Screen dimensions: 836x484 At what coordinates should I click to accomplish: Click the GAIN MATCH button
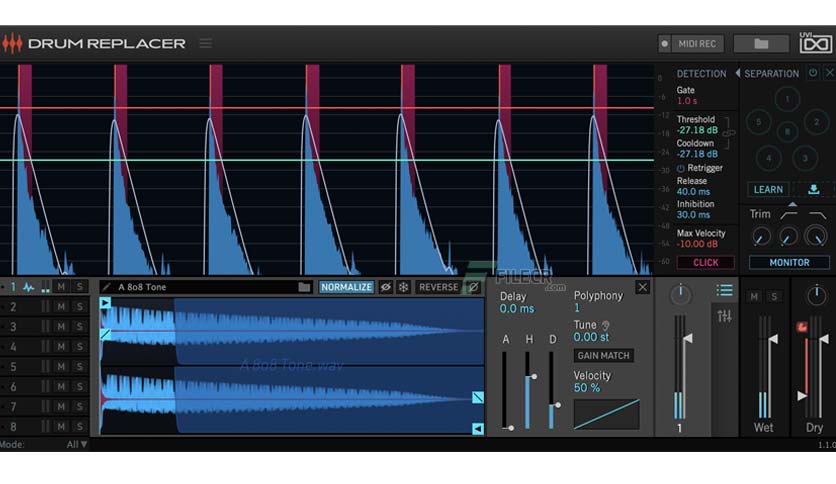(604, 356)
